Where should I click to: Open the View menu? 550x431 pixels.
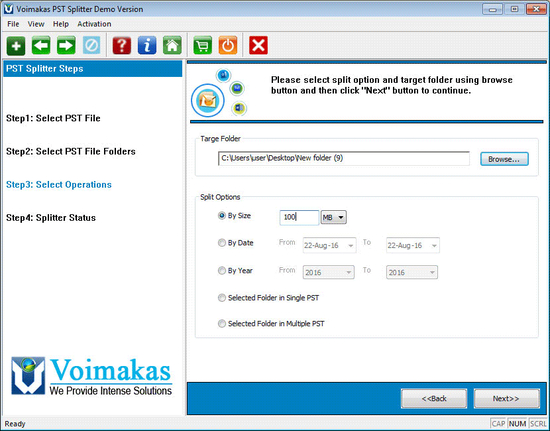click(x=36, y=24)
